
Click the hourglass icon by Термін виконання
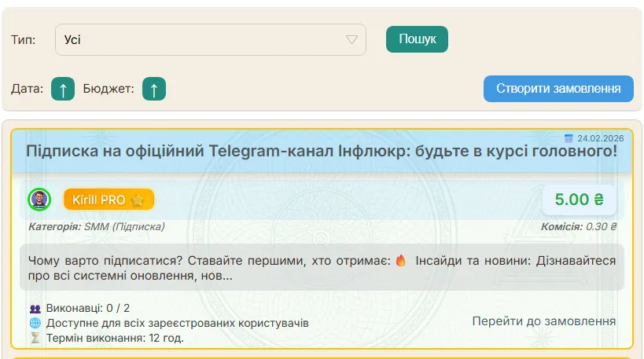pyautogui.click(x=35, y=338)
